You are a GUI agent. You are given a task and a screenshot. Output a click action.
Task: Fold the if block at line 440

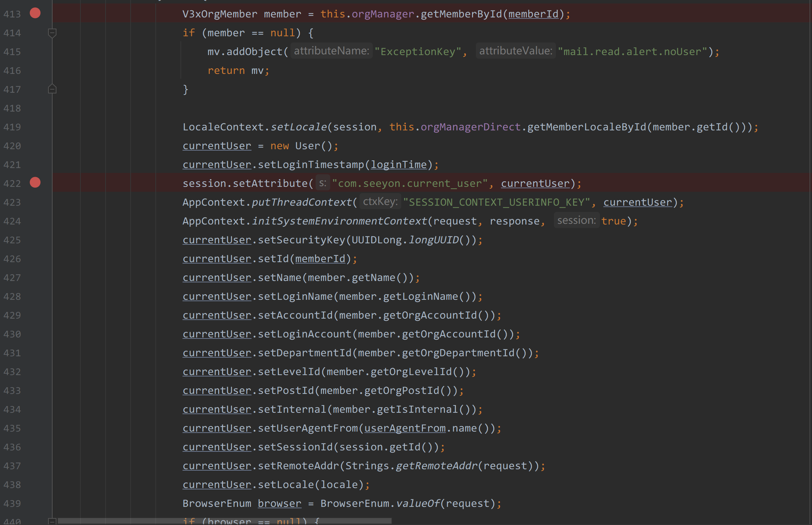click(x=52, y=521)
